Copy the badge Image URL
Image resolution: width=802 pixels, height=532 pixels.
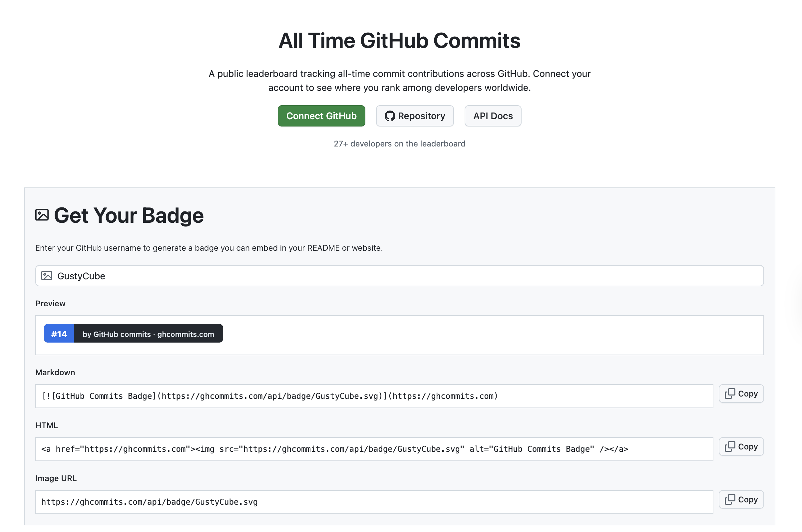[x=741, y=499]
